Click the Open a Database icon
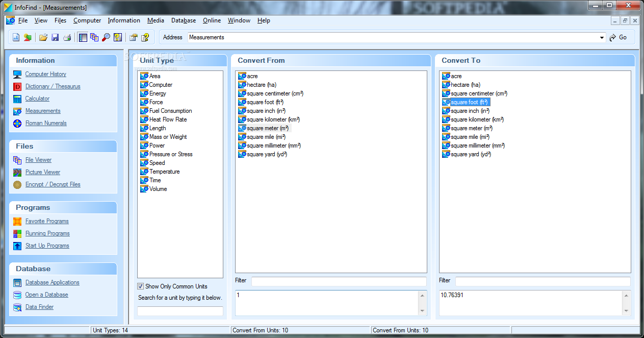 click(x=17, y=295)
